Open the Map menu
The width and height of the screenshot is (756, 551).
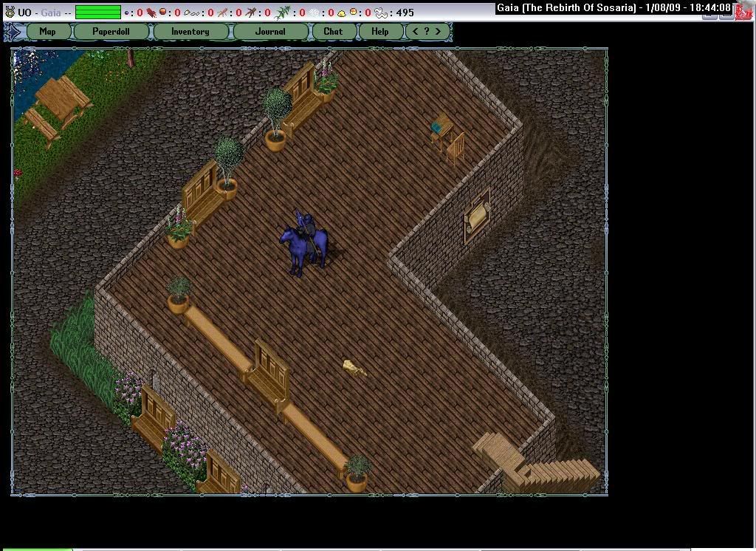point(48,31)
